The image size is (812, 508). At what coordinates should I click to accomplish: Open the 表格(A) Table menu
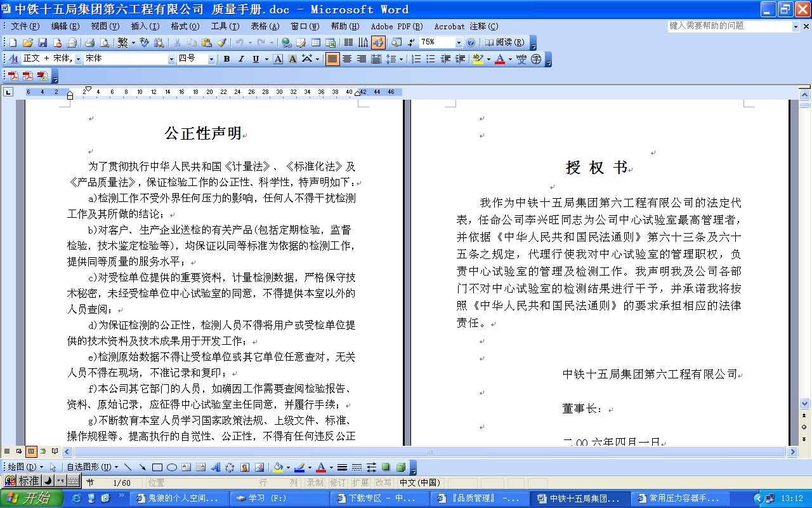click(x=265, y=26)
